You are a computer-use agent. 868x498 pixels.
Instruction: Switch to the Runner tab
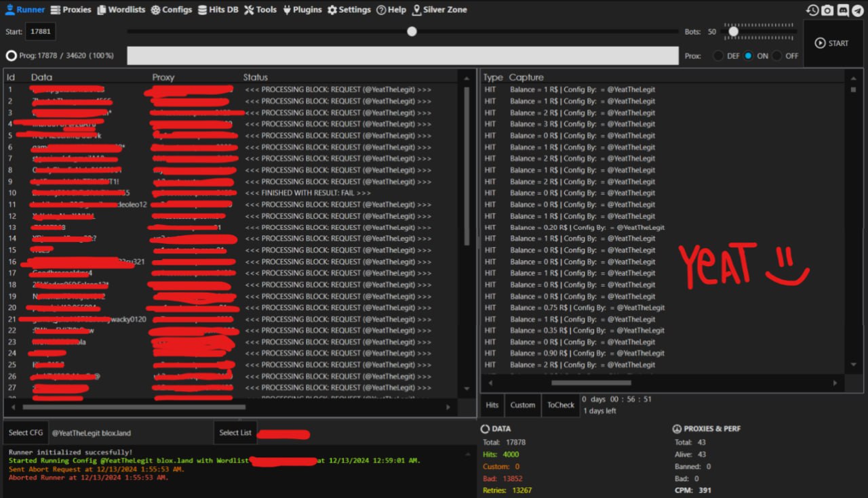point(25,10)
